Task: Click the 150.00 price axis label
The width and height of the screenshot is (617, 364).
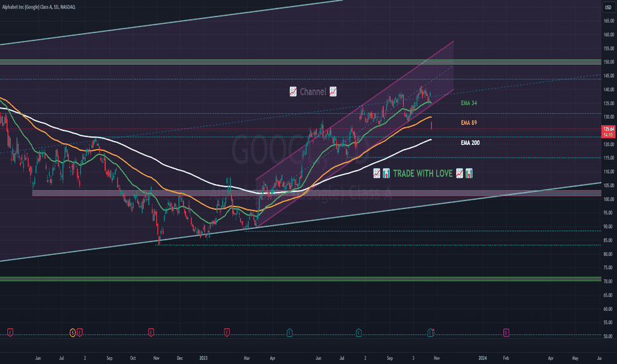Action: tap(609, 62)
